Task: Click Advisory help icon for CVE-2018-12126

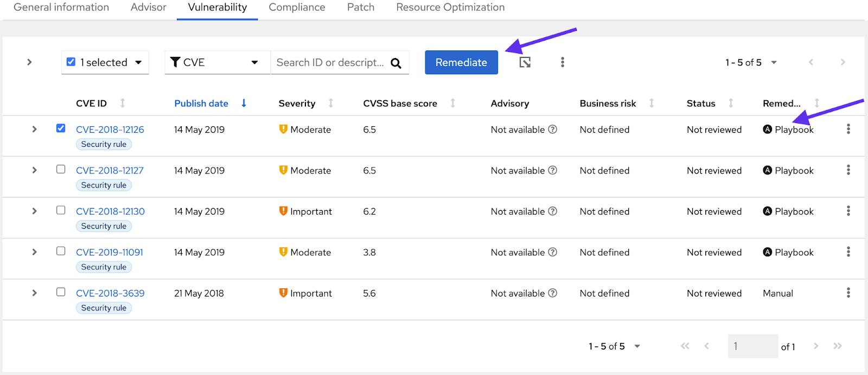Action: [552, 129]
